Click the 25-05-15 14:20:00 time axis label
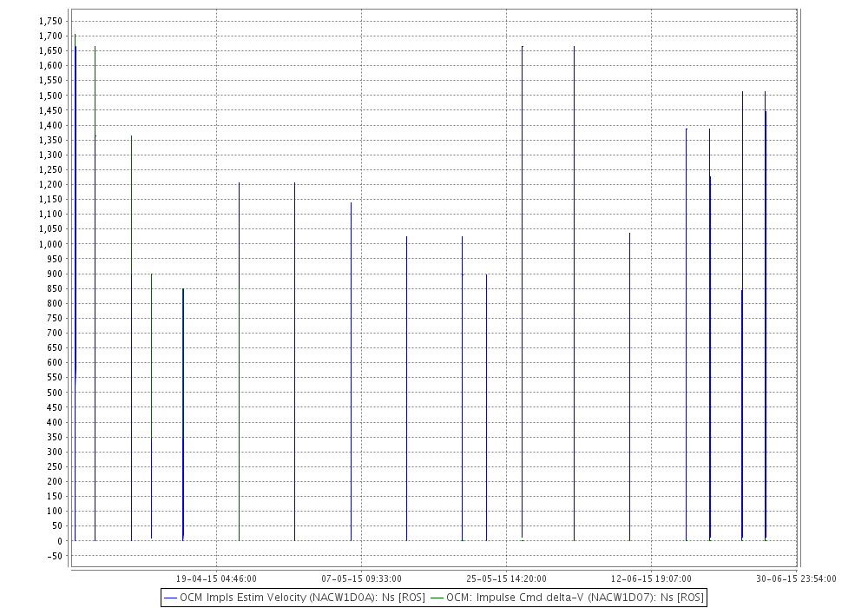 pyautogui.click(x=506, y=578)
